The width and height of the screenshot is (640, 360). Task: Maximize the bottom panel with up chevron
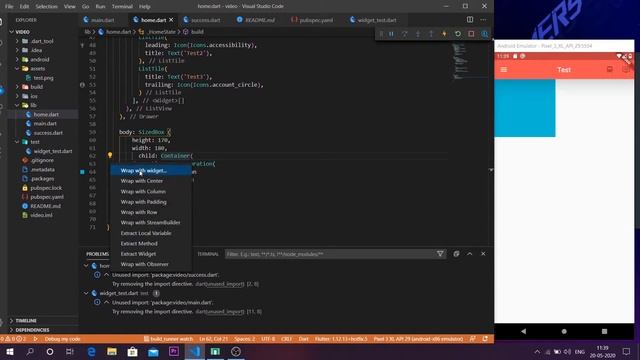pos(470,254)
